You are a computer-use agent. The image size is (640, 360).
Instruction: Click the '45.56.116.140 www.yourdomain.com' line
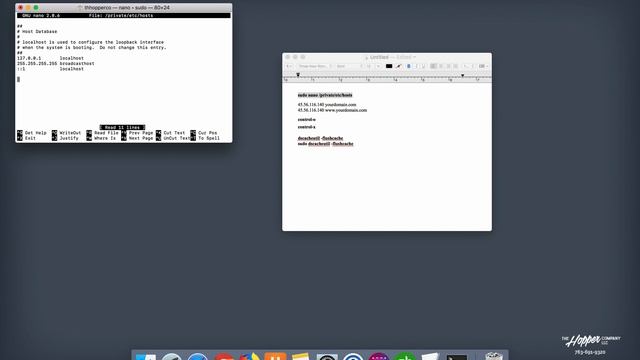(332, 110)
